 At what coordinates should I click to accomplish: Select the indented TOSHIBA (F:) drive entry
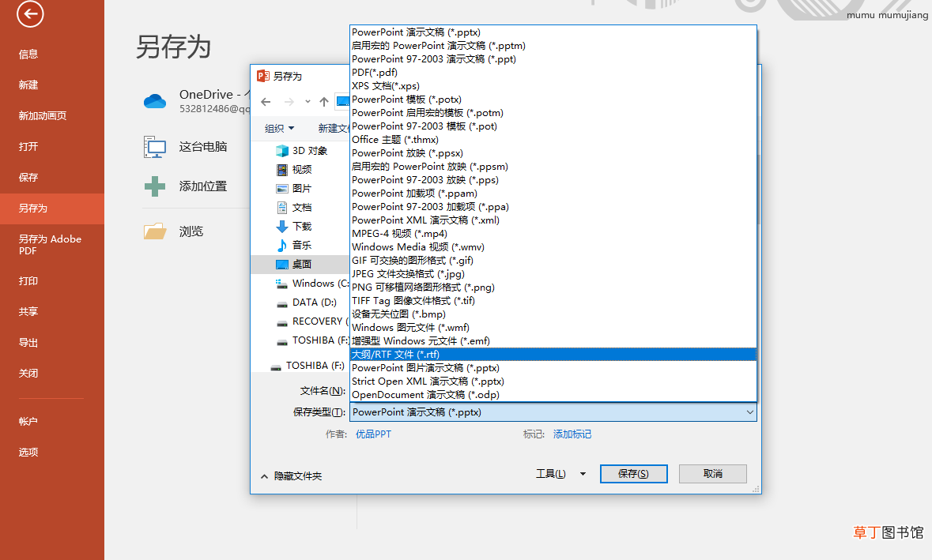pos(313,340)
